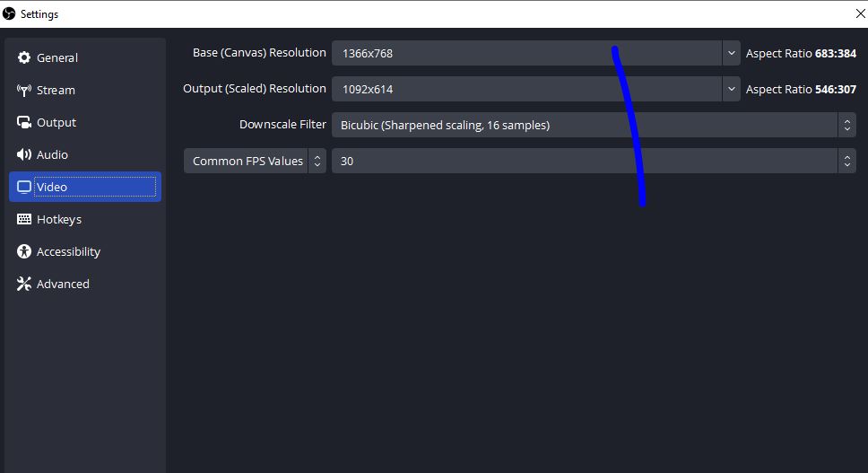Viewport: 868px width, 473px height.
Task: Select the Audio settings section
Action: pyautogui.click(x=52, y=154)
